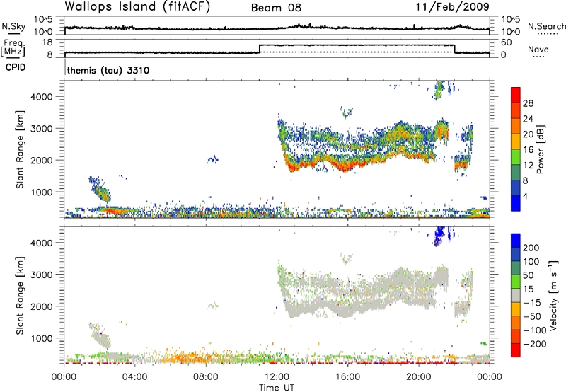Click the 'Slant Range [km]' label of the velocity panel
Screen dimensions: 566x392
[x=20, y=295]
